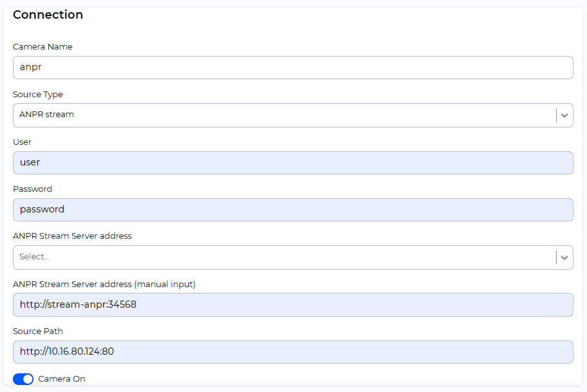
Task: Click the arrow on ANPR Stream Server address selector
Action: (564, 257)
